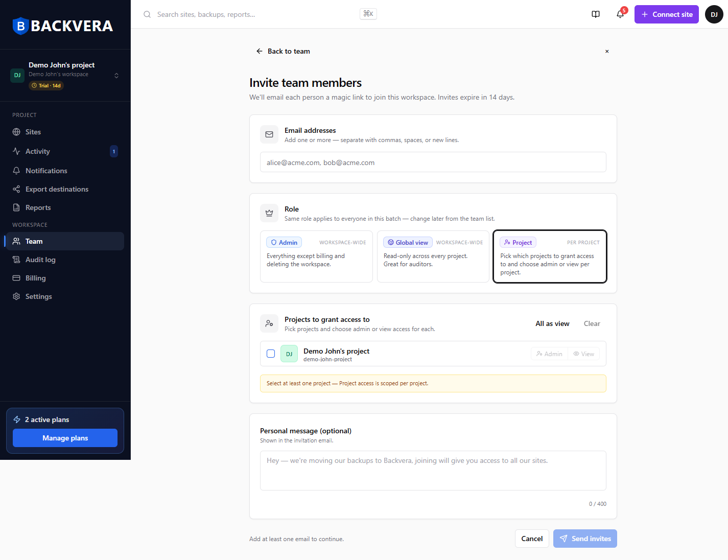The height and width of the screenshot is (560, 728).
Task: Click the 'Invite team members' heading
Action: click(306, 83)
